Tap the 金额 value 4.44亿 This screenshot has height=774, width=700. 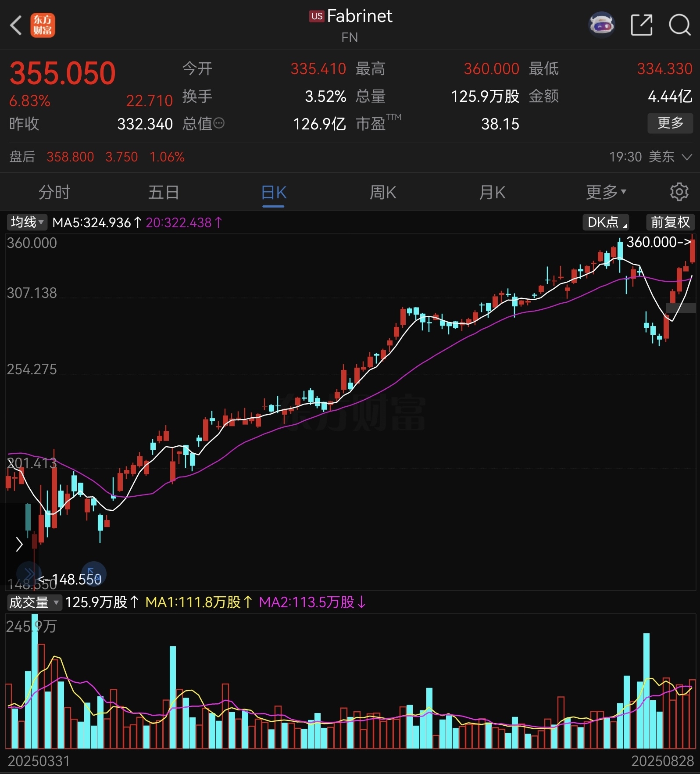click(x=670, y=97)
